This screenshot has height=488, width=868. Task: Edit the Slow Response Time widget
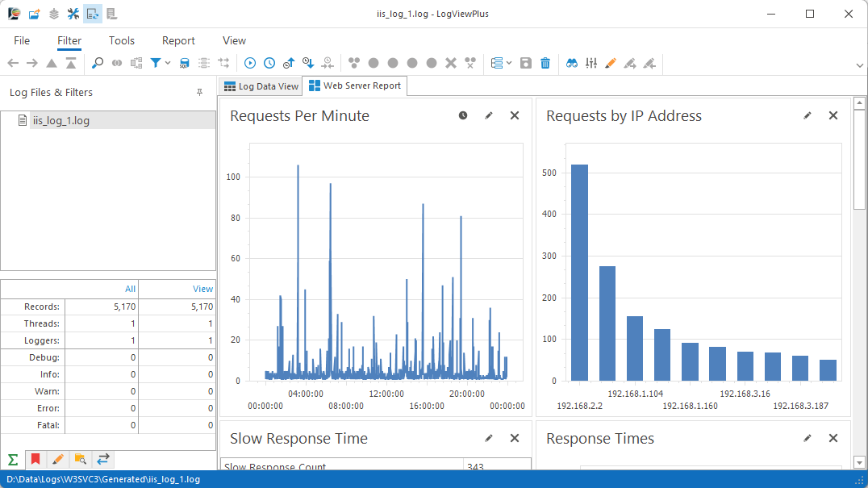click(x=489, y=438)
